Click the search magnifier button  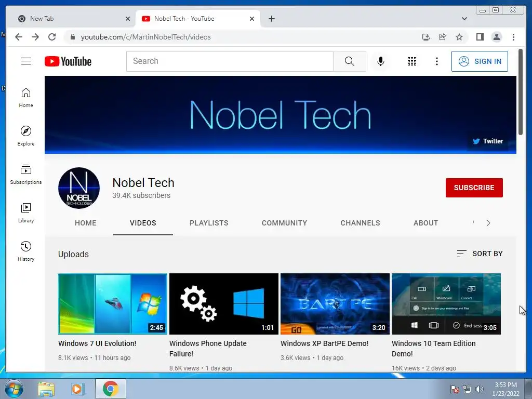(x=350, y=61)
